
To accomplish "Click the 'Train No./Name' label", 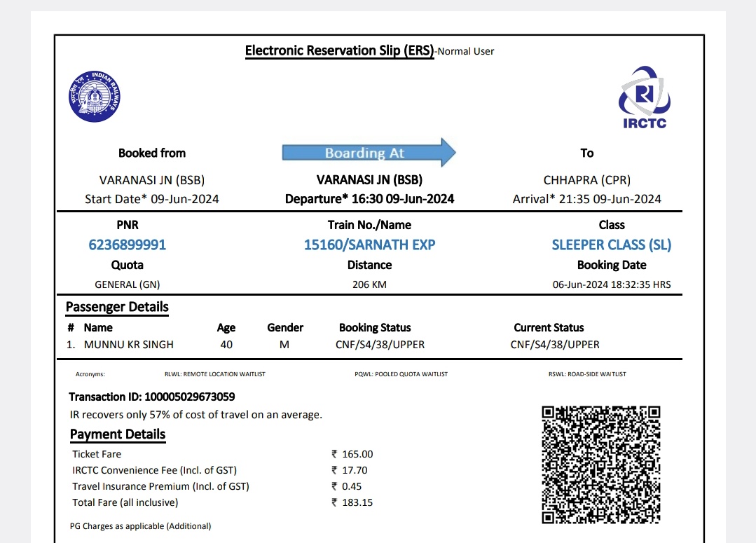I will (369, 225).
